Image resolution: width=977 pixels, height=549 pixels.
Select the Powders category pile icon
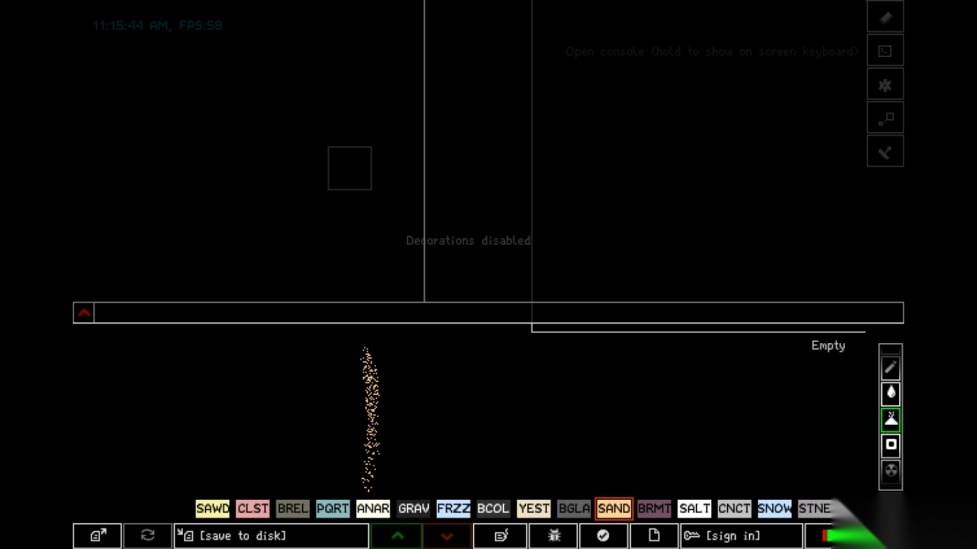click(x=890, y=419)
